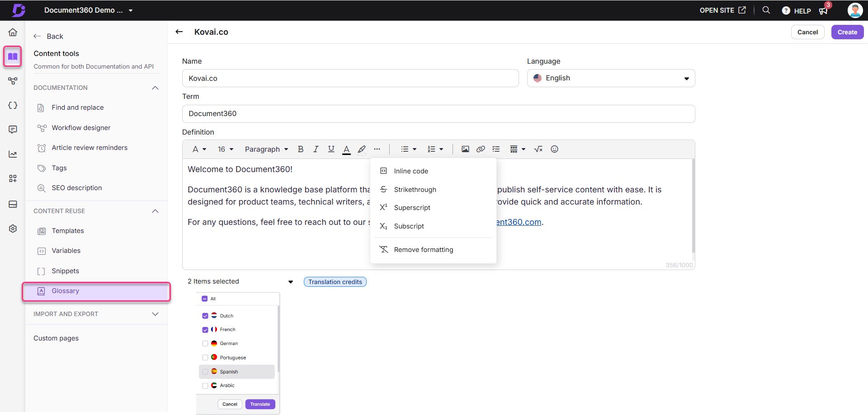The image size is (868, 415).
Task: Open the highlight color picker
Action: (362, 149)
